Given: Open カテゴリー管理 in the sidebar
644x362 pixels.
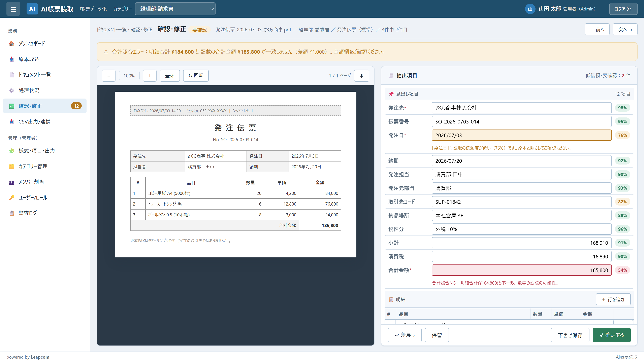Looking at the screenshot, I should pos(45,166).
